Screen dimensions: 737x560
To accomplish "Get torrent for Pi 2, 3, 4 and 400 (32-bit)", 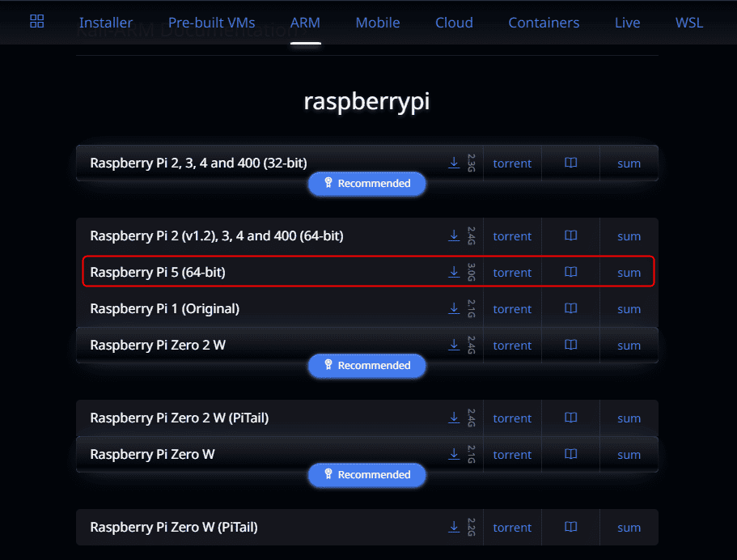I will [x=512, y=163].
